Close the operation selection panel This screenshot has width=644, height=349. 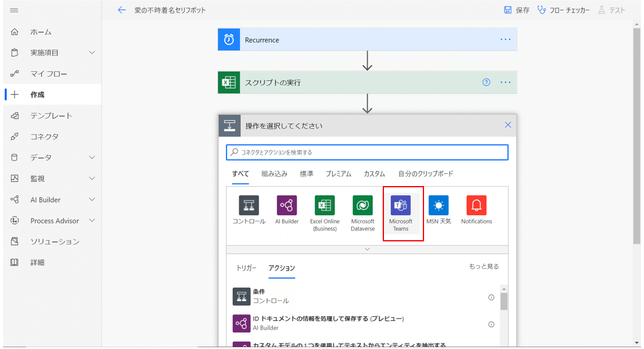tap(508, 125)
